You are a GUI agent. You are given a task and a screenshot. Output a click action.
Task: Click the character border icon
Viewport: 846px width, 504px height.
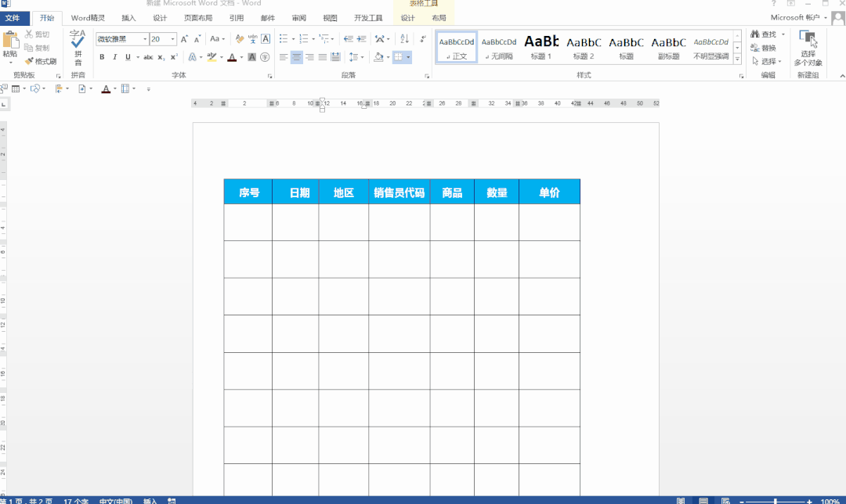click(x=266, y=39)
